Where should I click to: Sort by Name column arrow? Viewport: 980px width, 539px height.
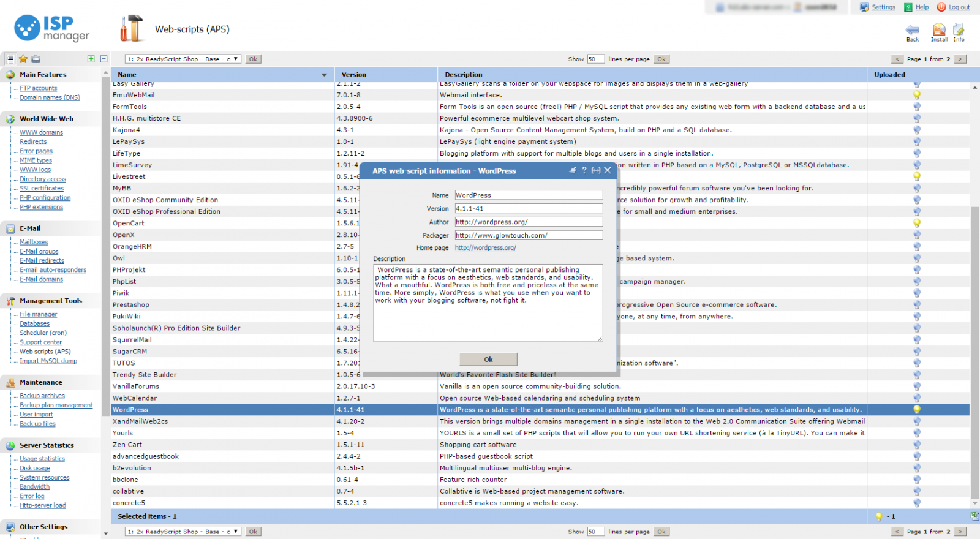(324, 75)
